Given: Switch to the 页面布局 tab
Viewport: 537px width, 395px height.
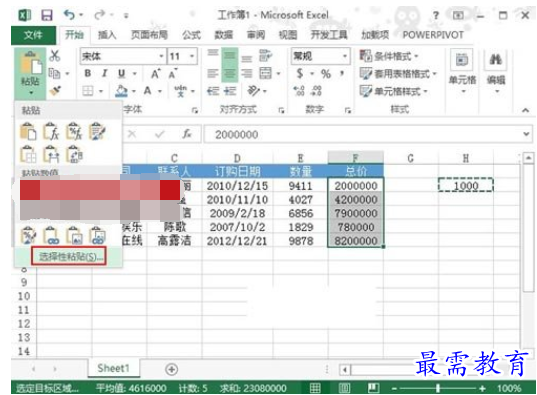Looking at the screenshot, I should [149, 35].
